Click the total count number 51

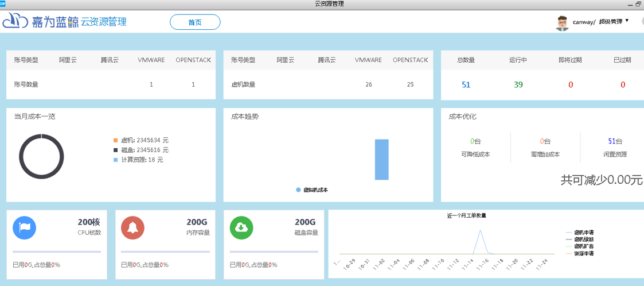466,85
